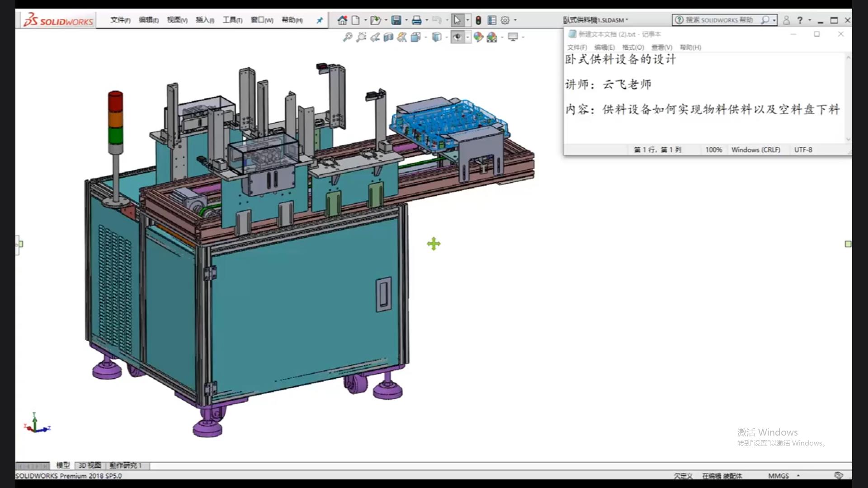Expand the Open file dropdown arrow
Viewport: 868px width, 488px height.
pos(386,20)
